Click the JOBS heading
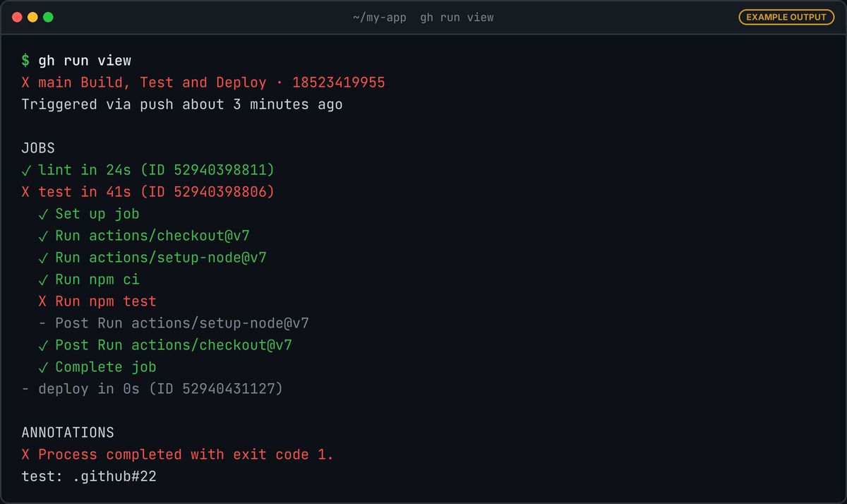Image resolution: width=847 pixels, height=504 pixels. 38,148
